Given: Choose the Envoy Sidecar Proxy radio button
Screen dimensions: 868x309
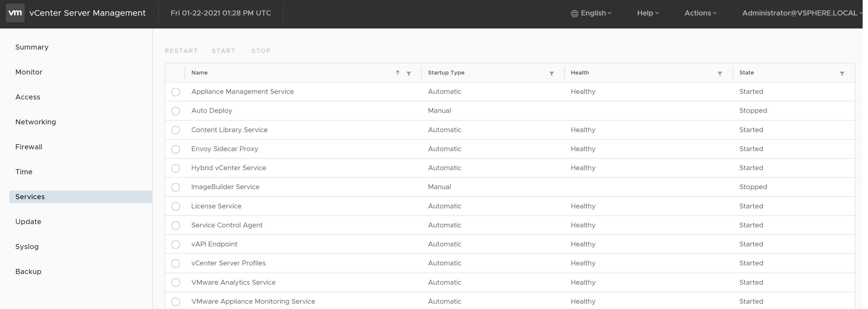Looking at the screenshot, I should [x=176, y=149].
